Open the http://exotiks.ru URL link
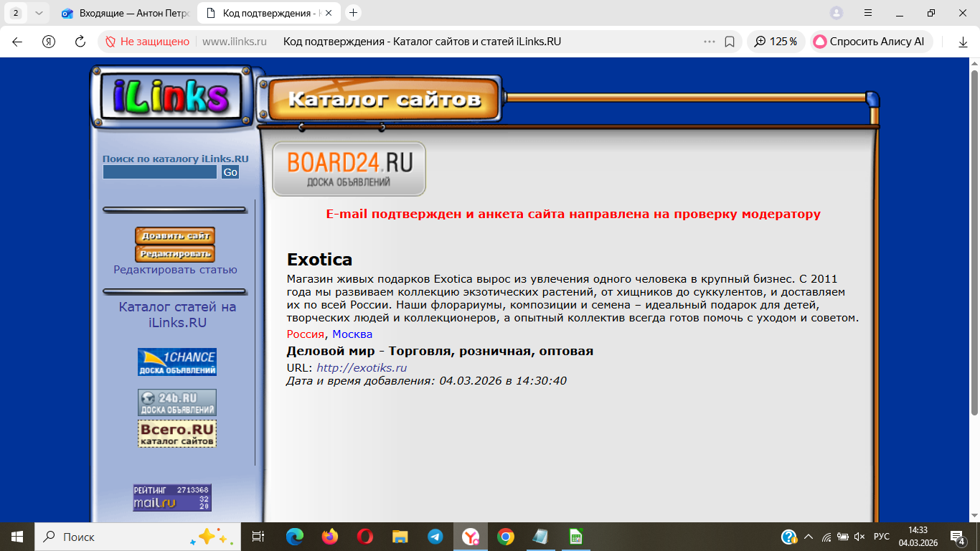Viewport: 980px width, 551px height. pyautogui.click(x=362, y=368)
